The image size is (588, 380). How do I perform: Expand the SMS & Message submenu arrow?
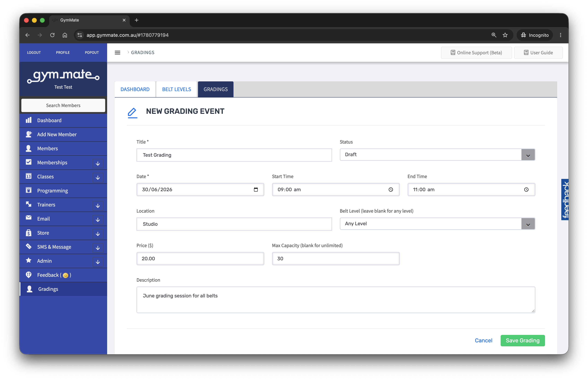coord(98,248)
